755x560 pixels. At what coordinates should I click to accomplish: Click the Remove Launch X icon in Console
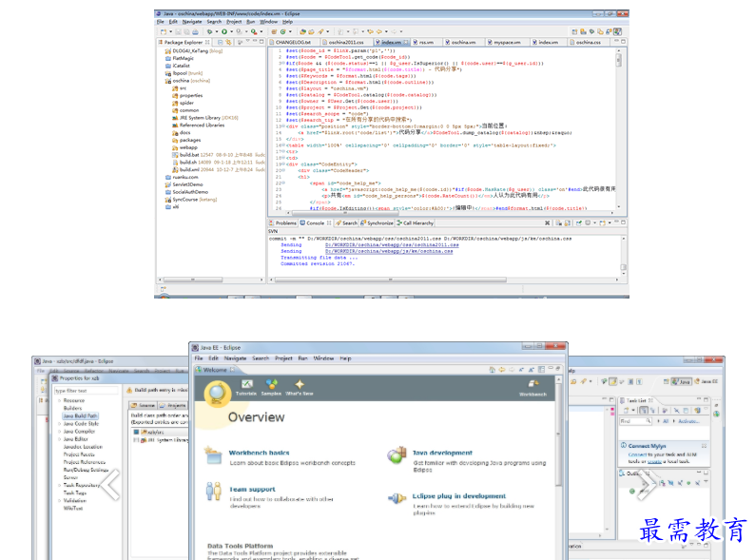point(547,222)
